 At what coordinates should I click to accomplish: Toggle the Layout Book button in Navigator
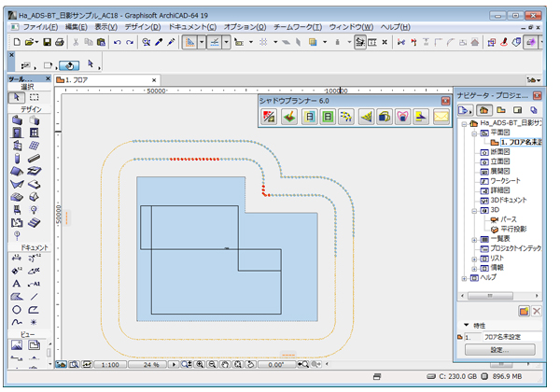point(518,110)
